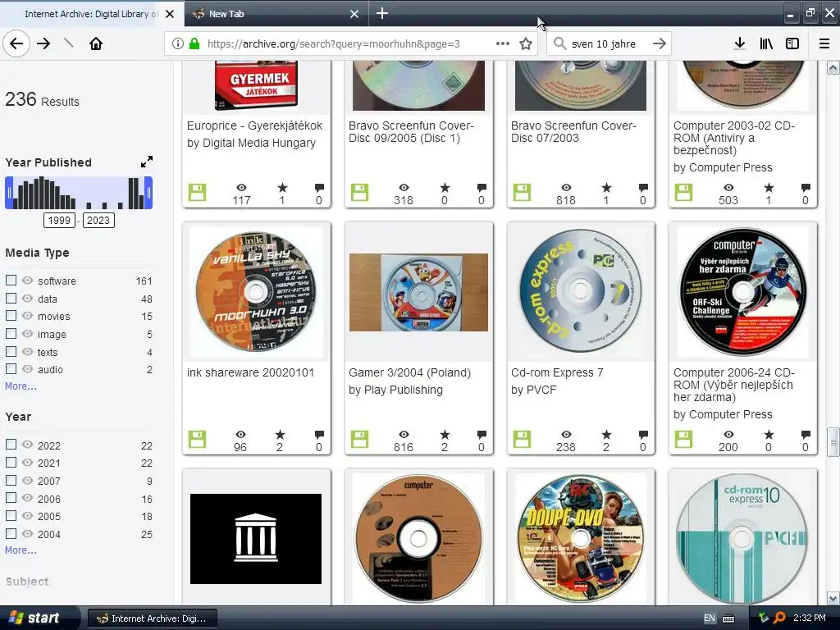Open Europrice - Gyerekjátékok item title
Viewport: 840px width, 630px height.
(254, 126)
